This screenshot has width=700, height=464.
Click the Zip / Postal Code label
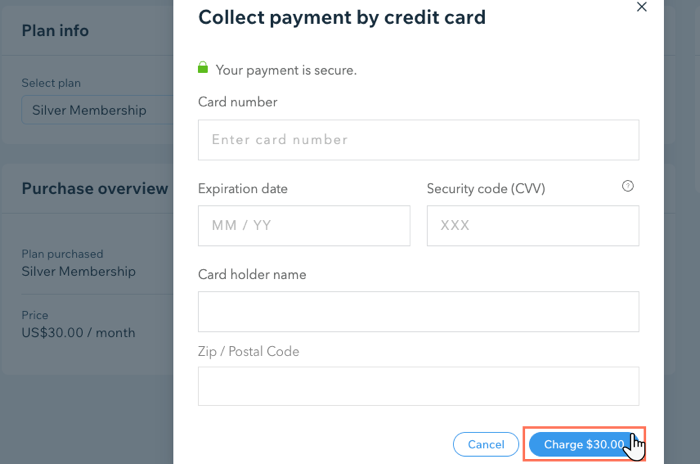tap(249, 351)
